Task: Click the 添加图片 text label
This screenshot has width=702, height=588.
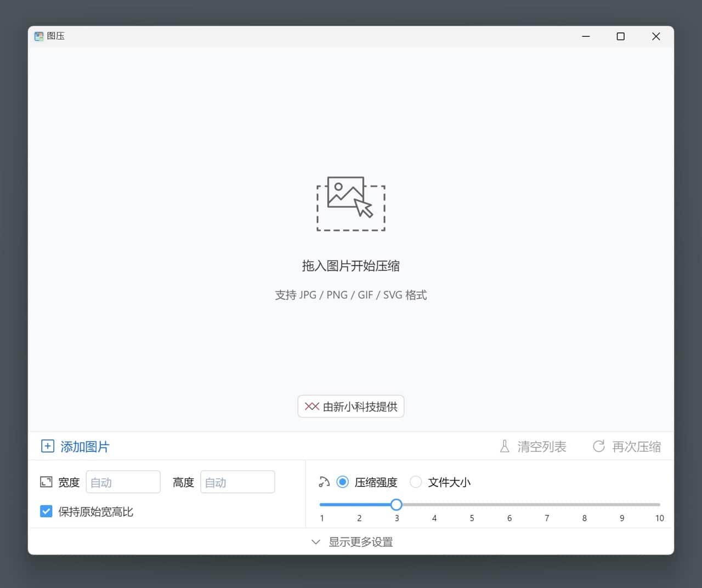Action: coord(85,447)
